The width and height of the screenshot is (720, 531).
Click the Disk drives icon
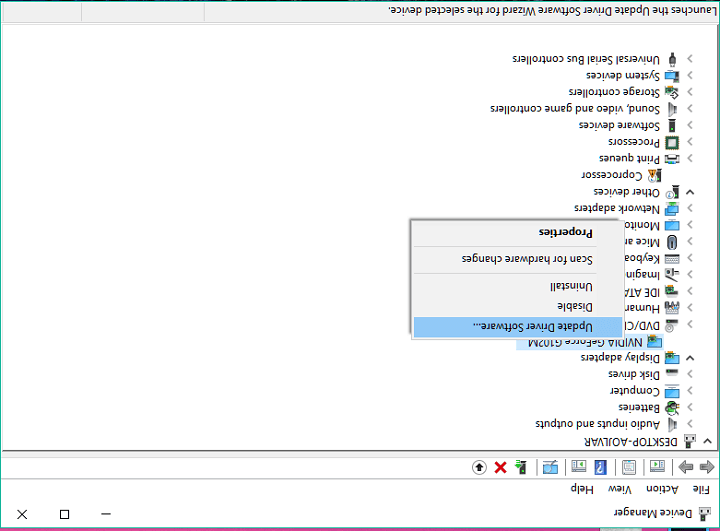[672, 373]
